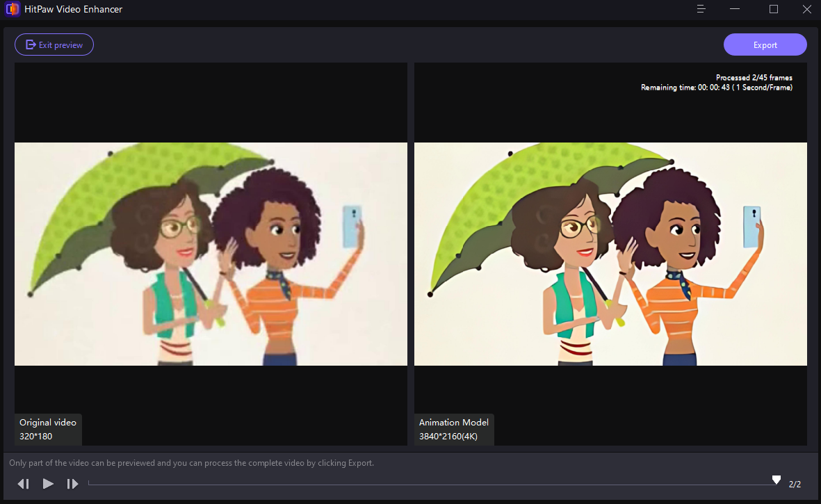Step forward to the next frame
This screenshot has height=504, width=821.
(x=72, y=484)
